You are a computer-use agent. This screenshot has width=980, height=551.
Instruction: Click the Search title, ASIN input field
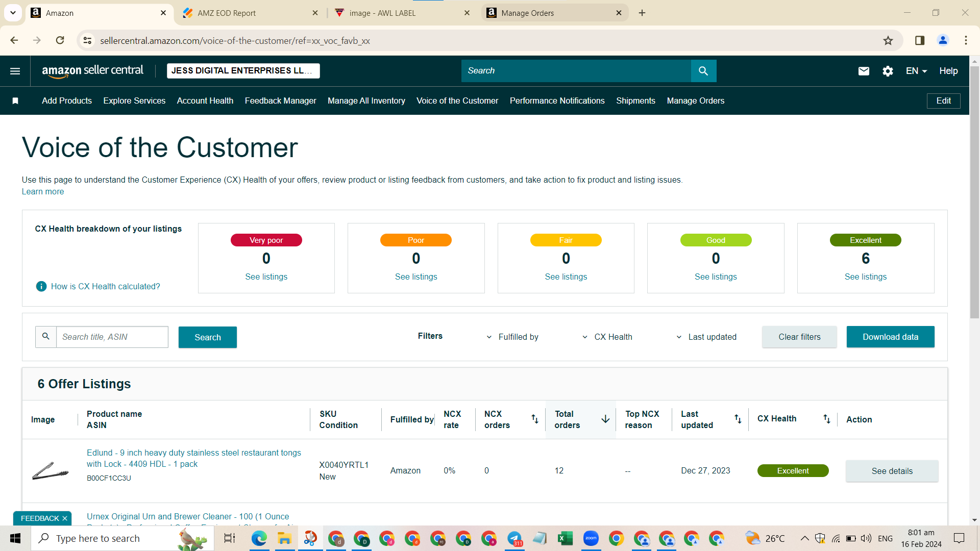pyautogui.click(x=112, y=337)
